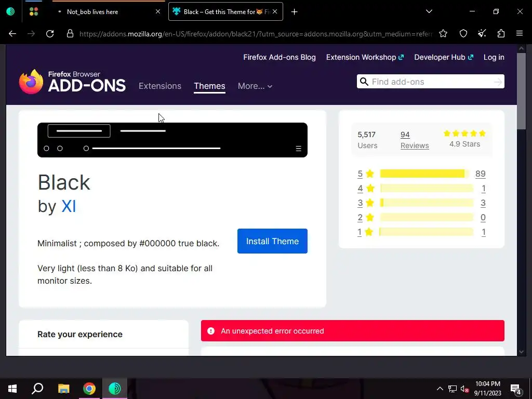Click the page vertical scrollbar thumb
532x399 pixels.
(522, 91)
